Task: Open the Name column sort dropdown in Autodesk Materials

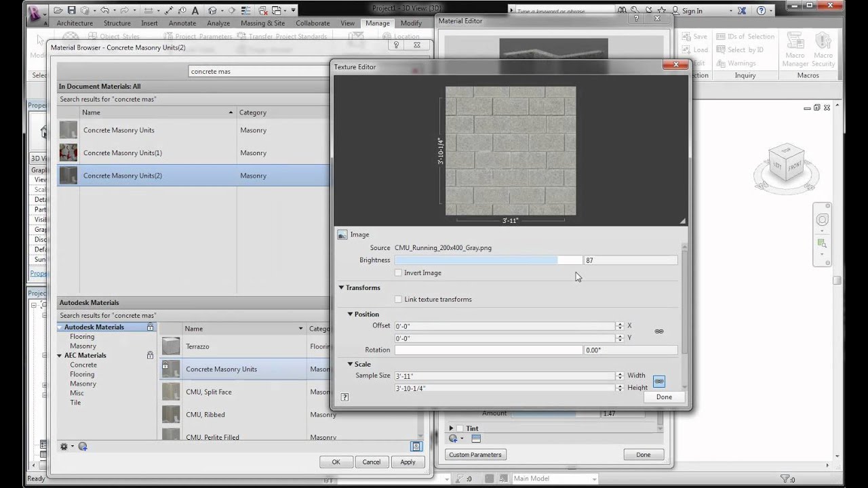Action: tap(300, 329)
